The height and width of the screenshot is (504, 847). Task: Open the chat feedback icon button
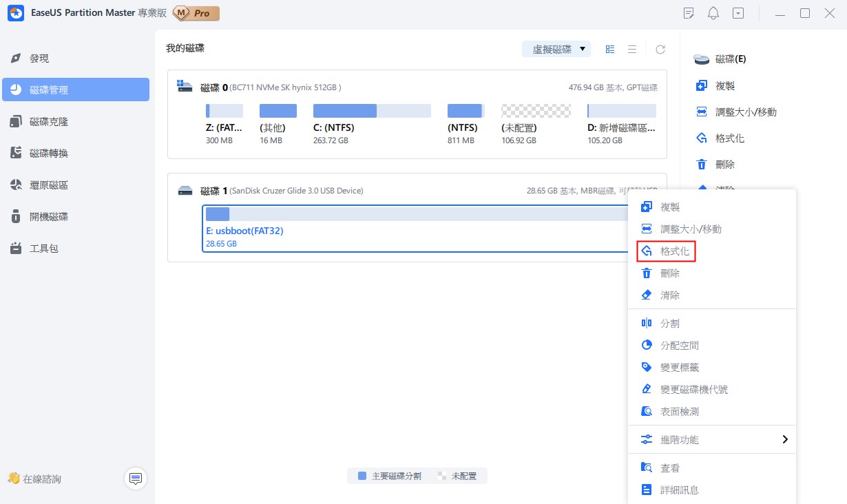(136, 478)
